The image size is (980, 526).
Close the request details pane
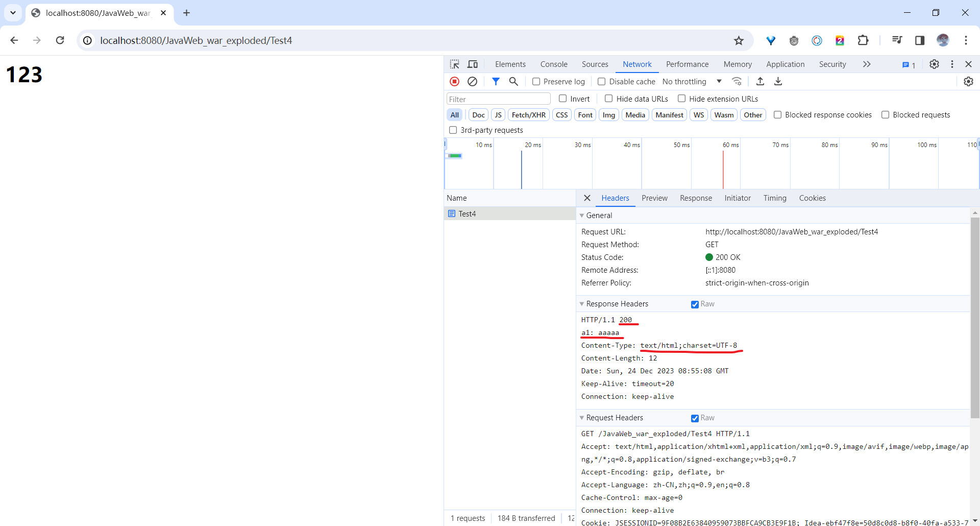pos(587,198)
